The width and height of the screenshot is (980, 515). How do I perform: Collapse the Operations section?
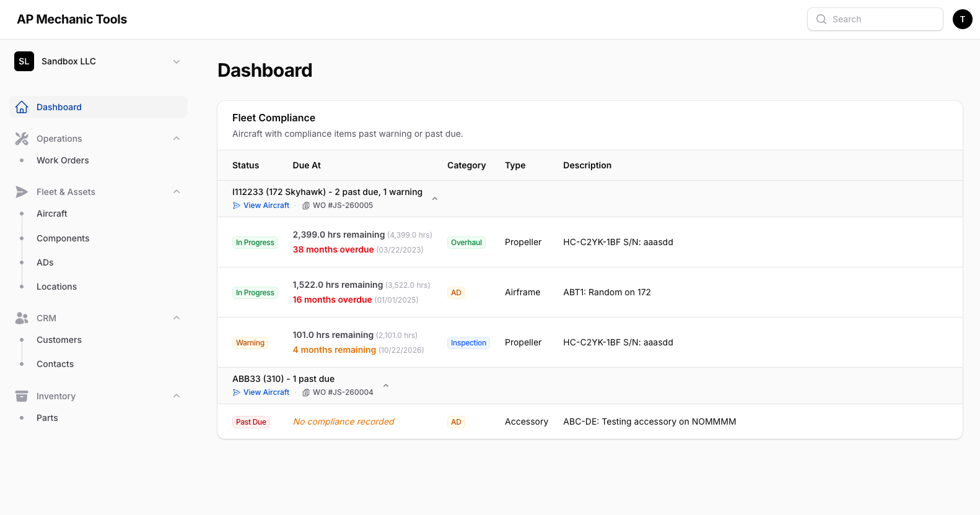point(177,139)
